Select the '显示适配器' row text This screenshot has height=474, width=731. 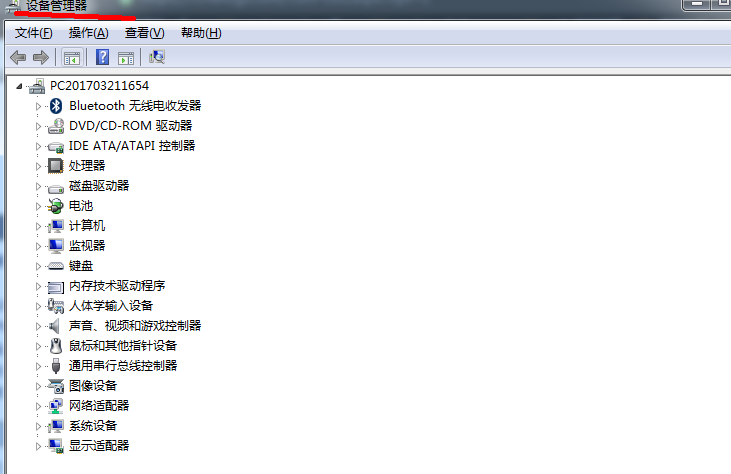[x=99, y=446]
